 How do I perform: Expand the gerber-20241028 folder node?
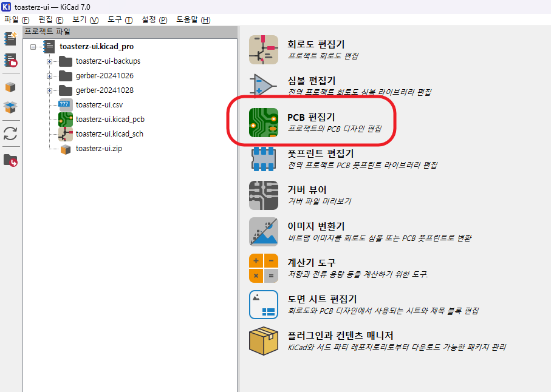pyautogui.click(x=50, y=90)
